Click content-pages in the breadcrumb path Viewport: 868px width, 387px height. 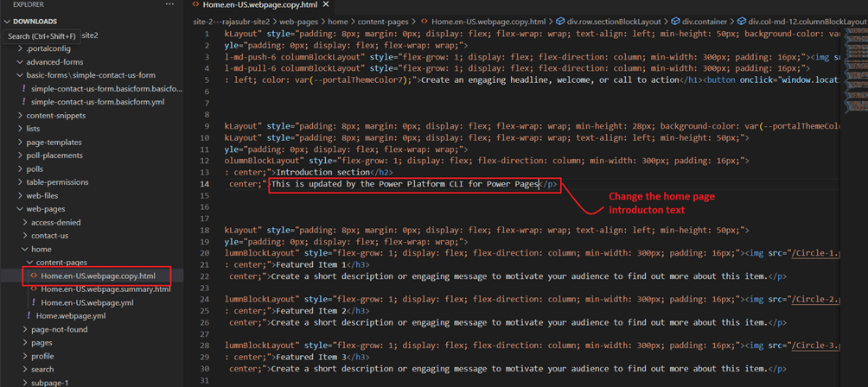pyautogui.click(x=385, y=21)
